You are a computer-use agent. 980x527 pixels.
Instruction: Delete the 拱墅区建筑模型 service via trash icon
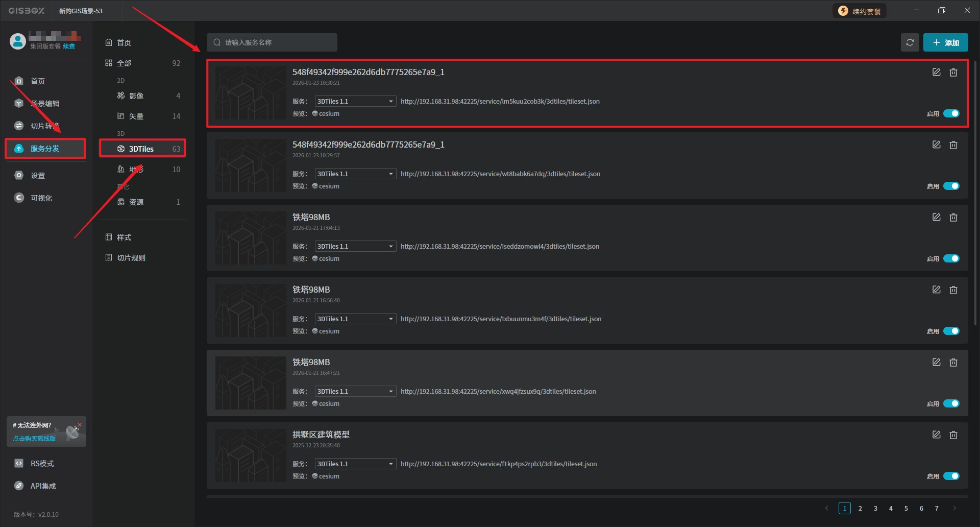[x=953, y=435]
